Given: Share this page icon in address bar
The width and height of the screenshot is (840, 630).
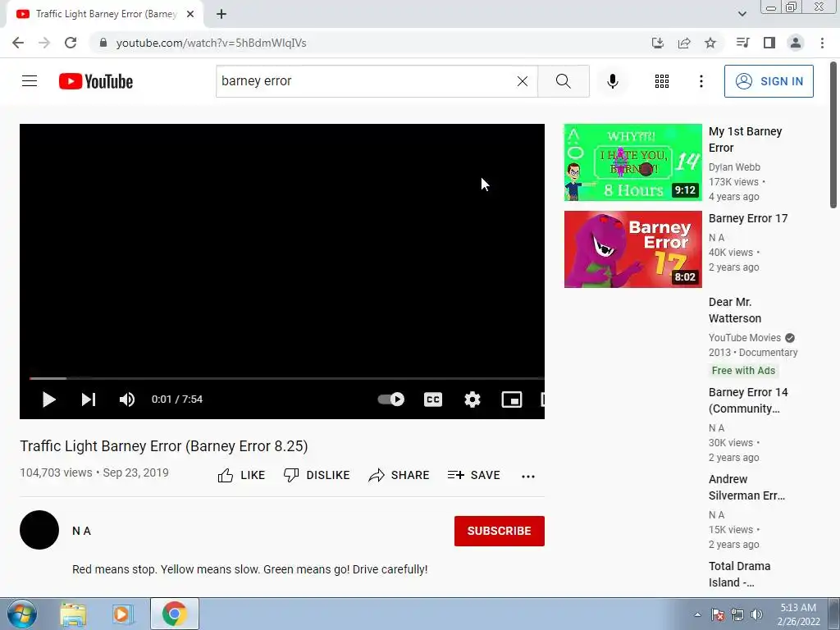Looking at the screenshot, I should point(684,43).
